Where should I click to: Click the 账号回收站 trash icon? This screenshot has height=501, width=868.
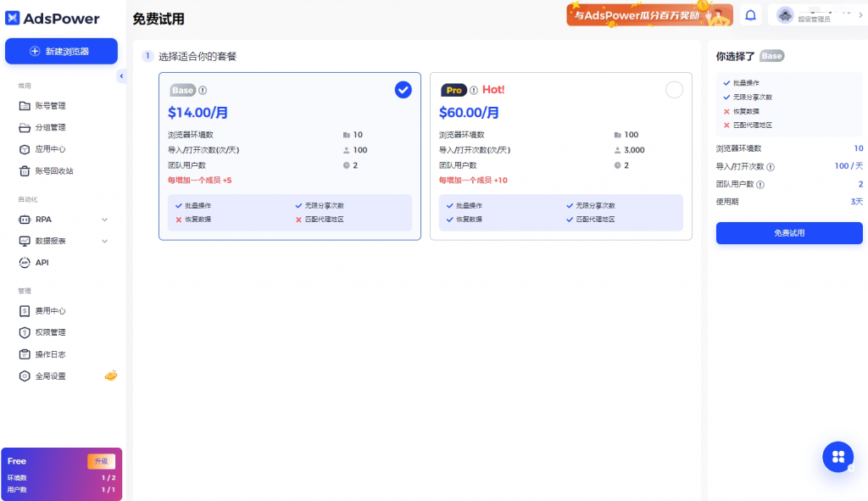click(x=25, y=171)
